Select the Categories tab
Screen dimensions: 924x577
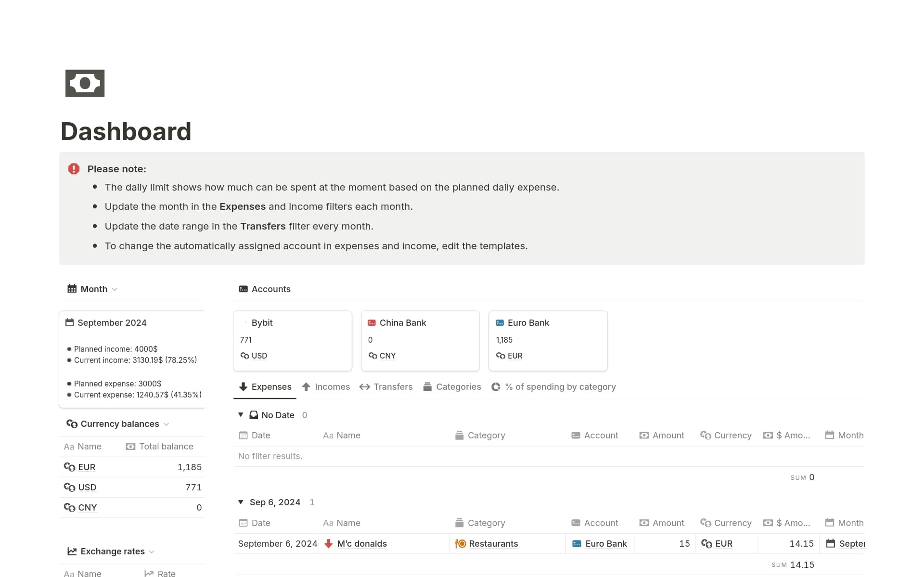pos(458,386)
